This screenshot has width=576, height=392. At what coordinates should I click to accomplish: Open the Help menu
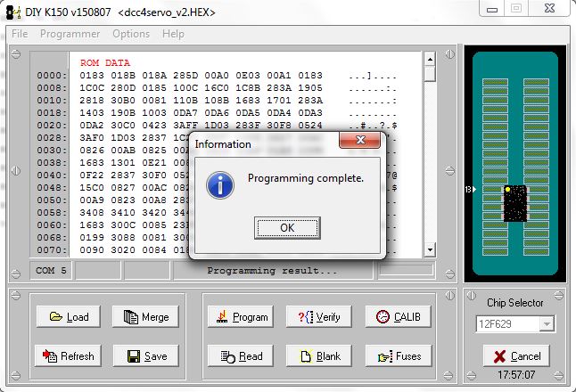click(174, 34)
